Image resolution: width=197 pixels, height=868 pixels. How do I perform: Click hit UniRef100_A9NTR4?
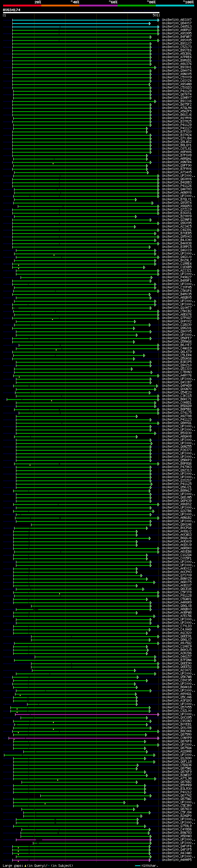[176, 162]
